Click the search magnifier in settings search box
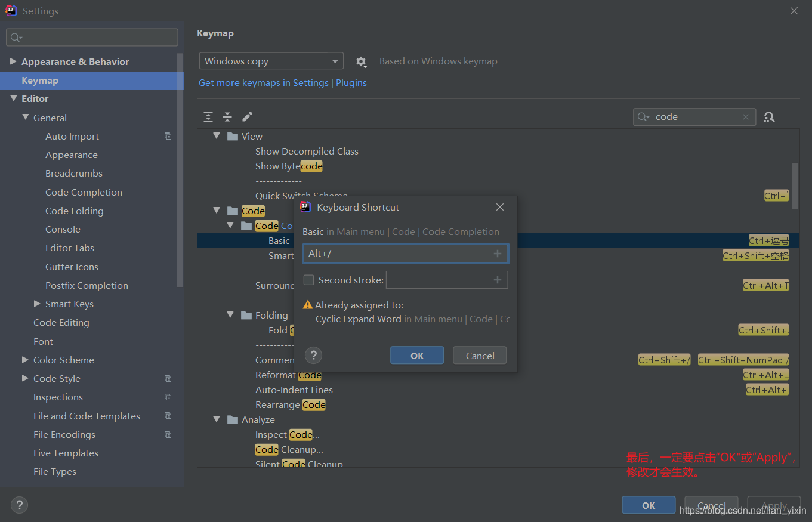812x522 pixels. click(x=16, y=38)
